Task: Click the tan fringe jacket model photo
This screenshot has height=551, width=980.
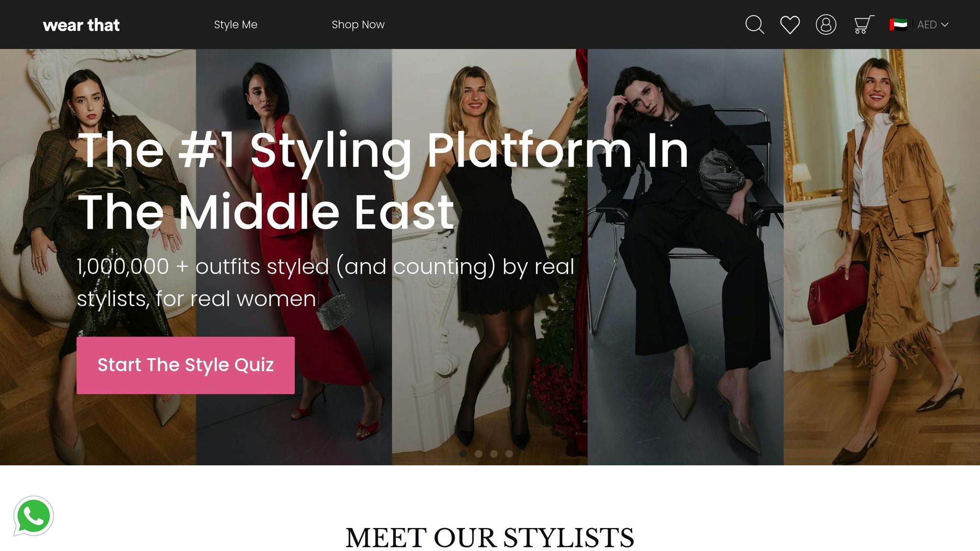Action: tap(882, 257)
